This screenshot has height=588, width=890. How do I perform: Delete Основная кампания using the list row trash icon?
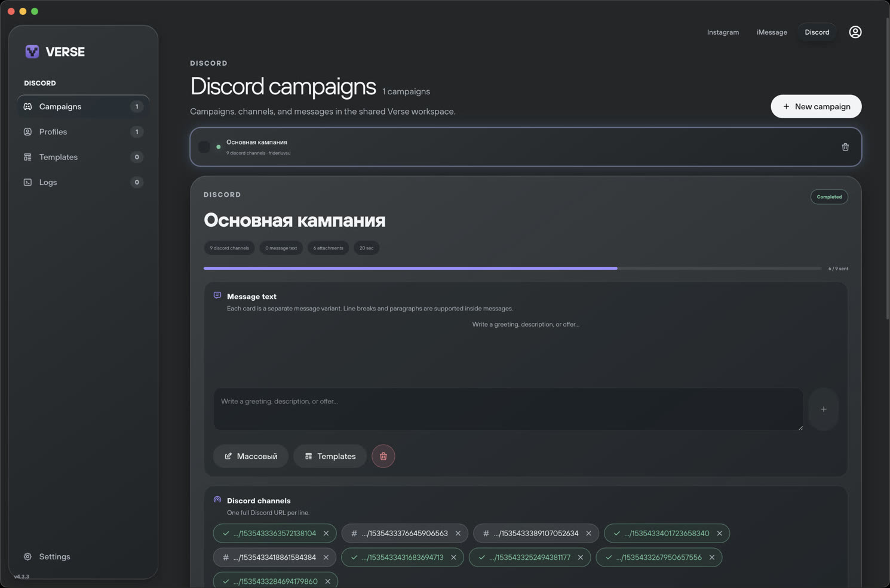[845, 147]
